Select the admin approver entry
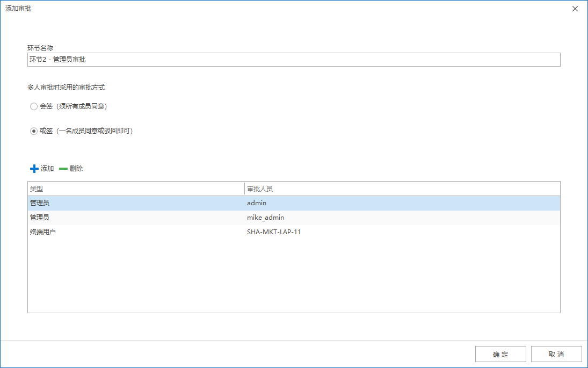 [x=257, y=203]
